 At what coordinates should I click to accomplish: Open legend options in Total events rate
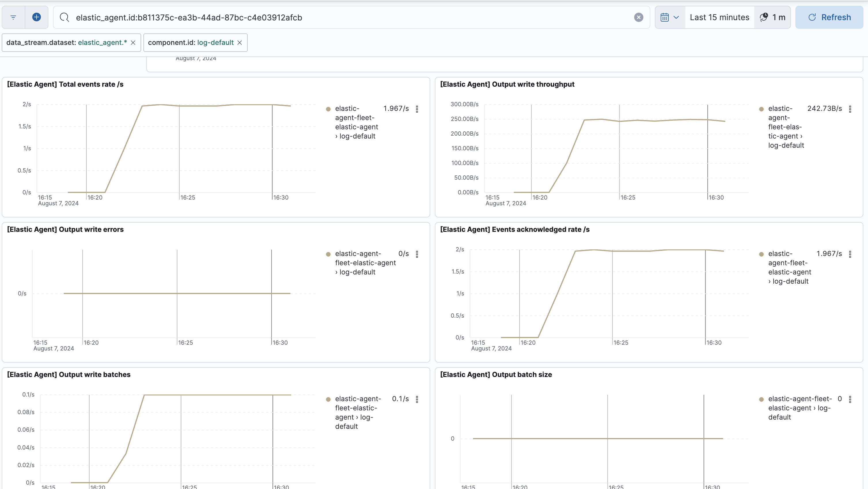417,109
